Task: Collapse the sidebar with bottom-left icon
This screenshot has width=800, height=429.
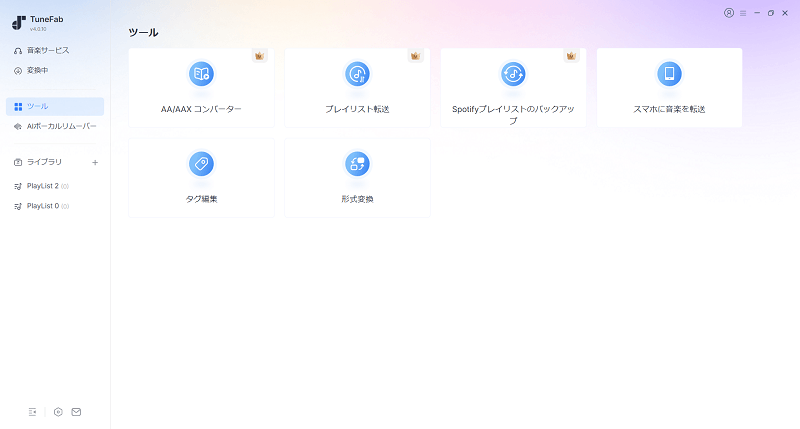Action: 32,412
